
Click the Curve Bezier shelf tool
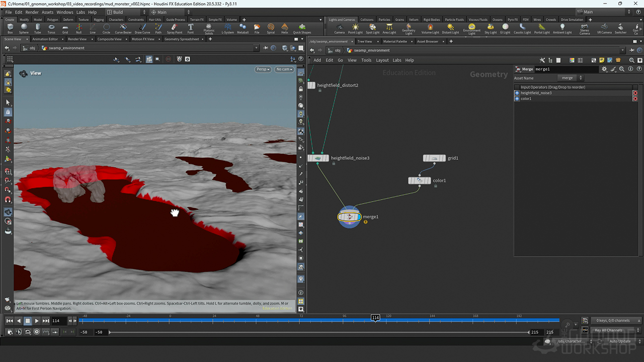[123, 29]
